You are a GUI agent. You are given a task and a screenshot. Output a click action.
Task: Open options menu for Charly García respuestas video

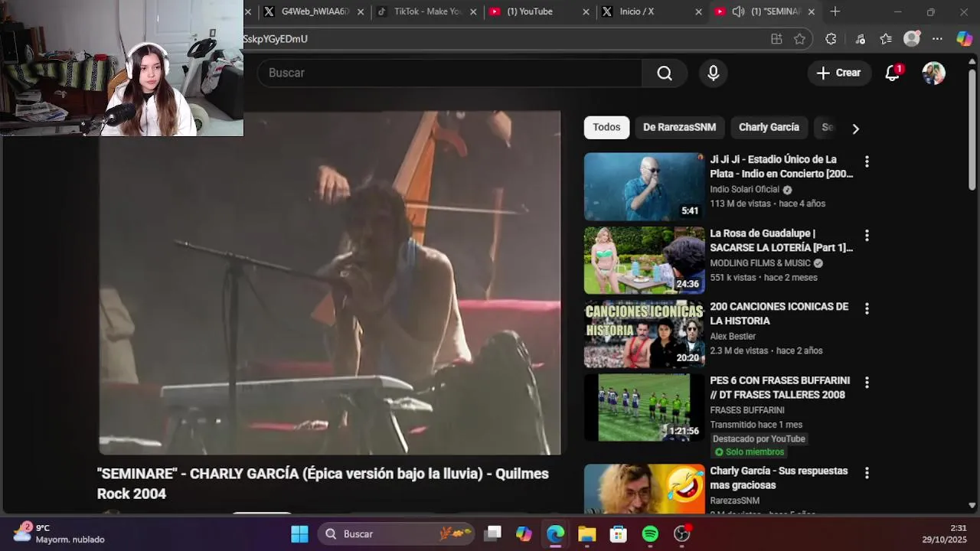click(x=867, y=473)
